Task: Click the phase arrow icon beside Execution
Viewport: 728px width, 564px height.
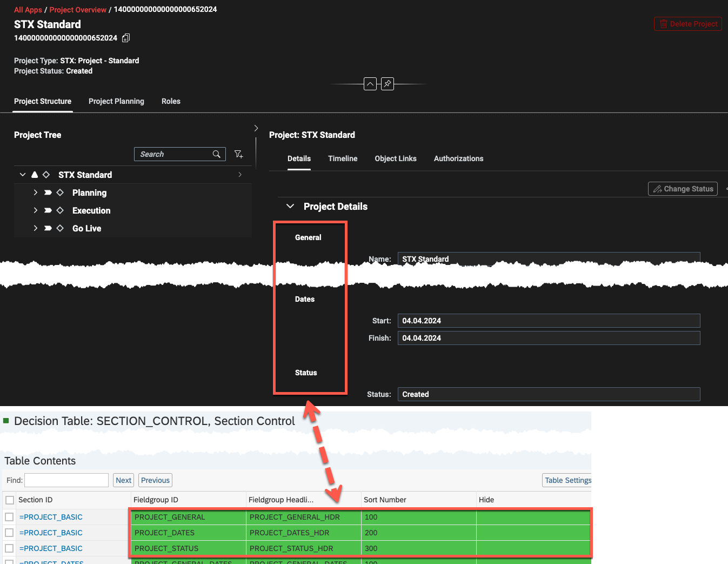Action: tap(48, 210)
